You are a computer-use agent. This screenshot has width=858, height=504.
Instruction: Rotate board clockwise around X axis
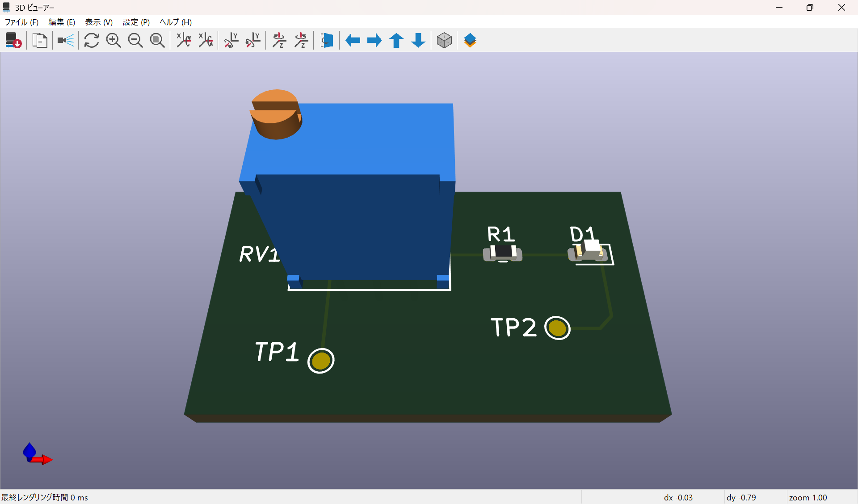coord(183,40)
